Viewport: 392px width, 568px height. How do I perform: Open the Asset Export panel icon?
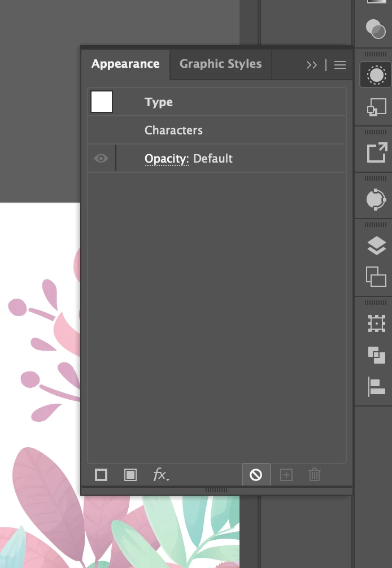click(377, 152)
